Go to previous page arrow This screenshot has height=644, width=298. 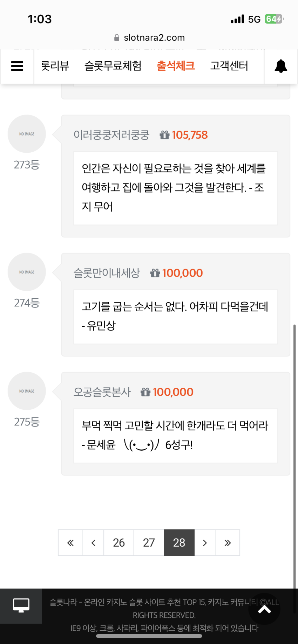(93, 543)
